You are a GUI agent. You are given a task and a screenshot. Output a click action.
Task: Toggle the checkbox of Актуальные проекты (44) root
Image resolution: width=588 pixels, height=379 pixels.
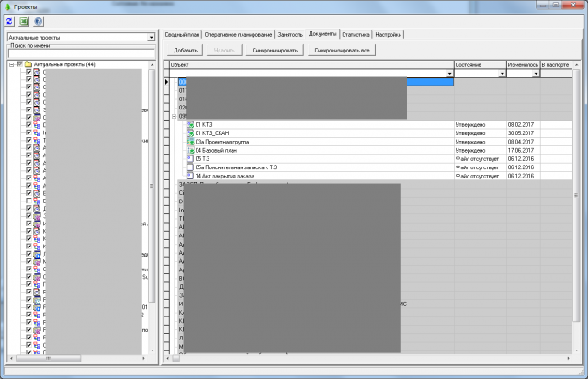(20, 64)
